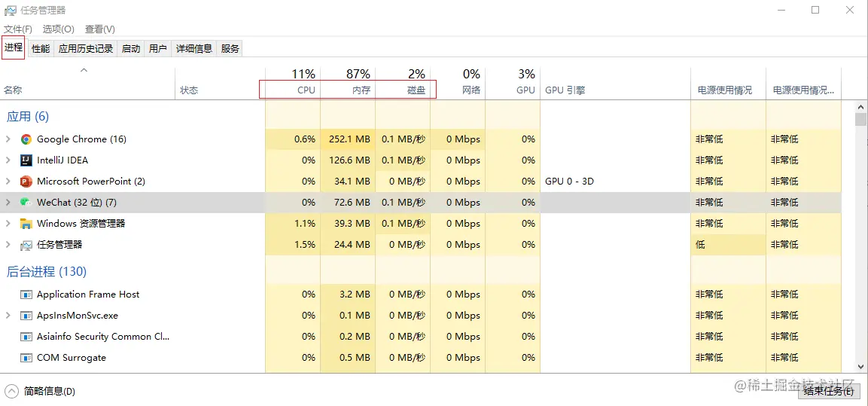Switch to the 用户 tab
The width and height of the screenshot is (868, 406).
(158, 49)
